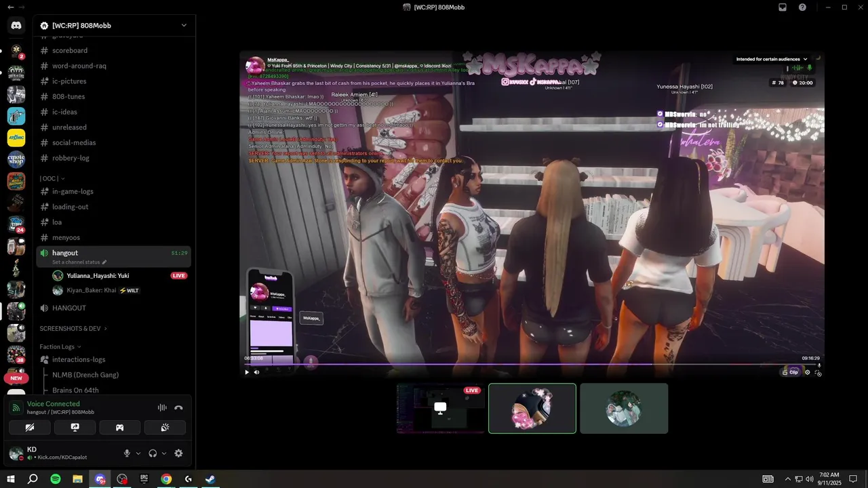Go back using the title bar arrow
The height and width of the screenshot is (488, 868).
(10, 7)
